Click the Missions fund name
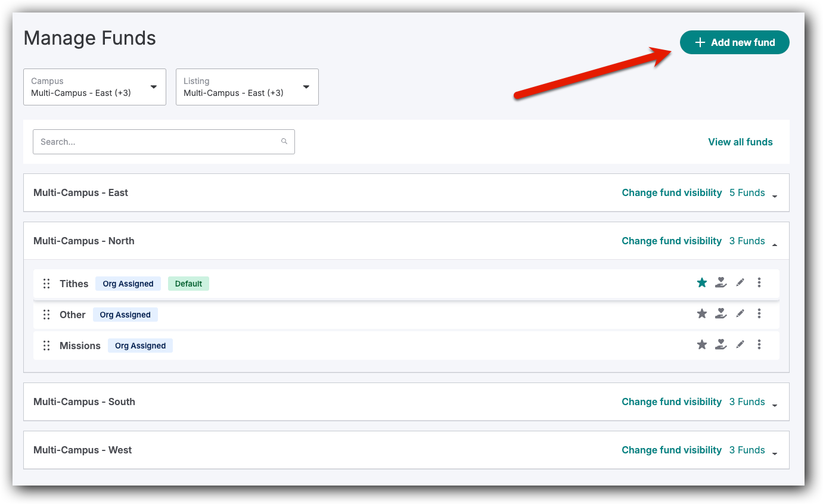This screenshot has height=504, width=823. 80,346
